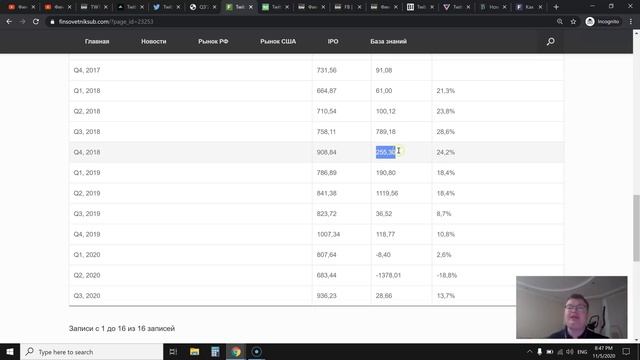Click the 1119,56 cell
640x360 pixels.
tap(387, 193)
